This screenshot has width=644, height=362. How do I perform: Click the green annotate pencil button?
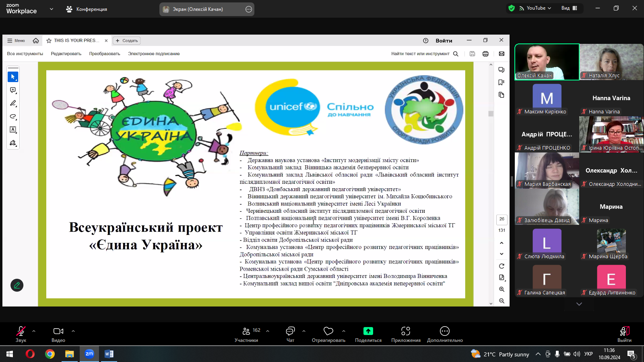tap(17, 285)
